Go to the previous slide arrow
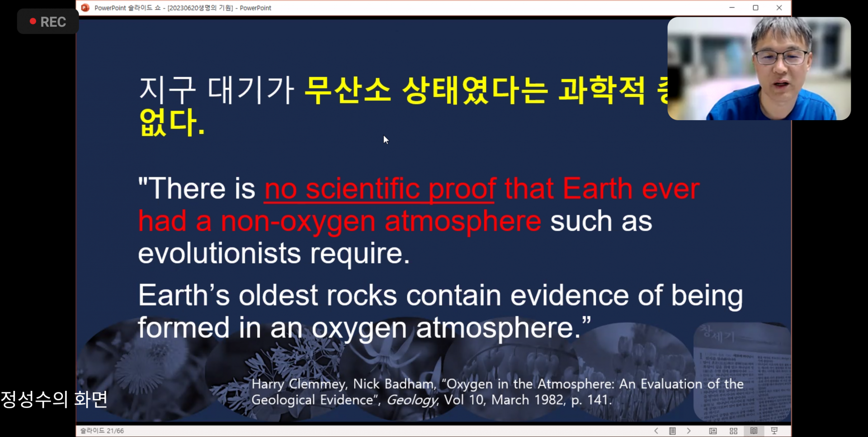 tap(656, 431)
